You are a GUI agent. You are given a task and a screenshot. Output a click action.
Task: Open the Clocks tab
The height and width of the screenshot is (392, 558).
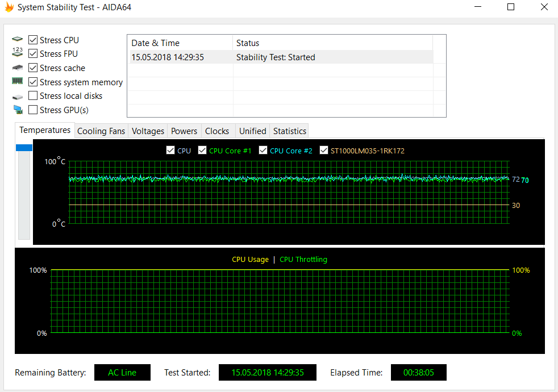(x=217, y=131)
